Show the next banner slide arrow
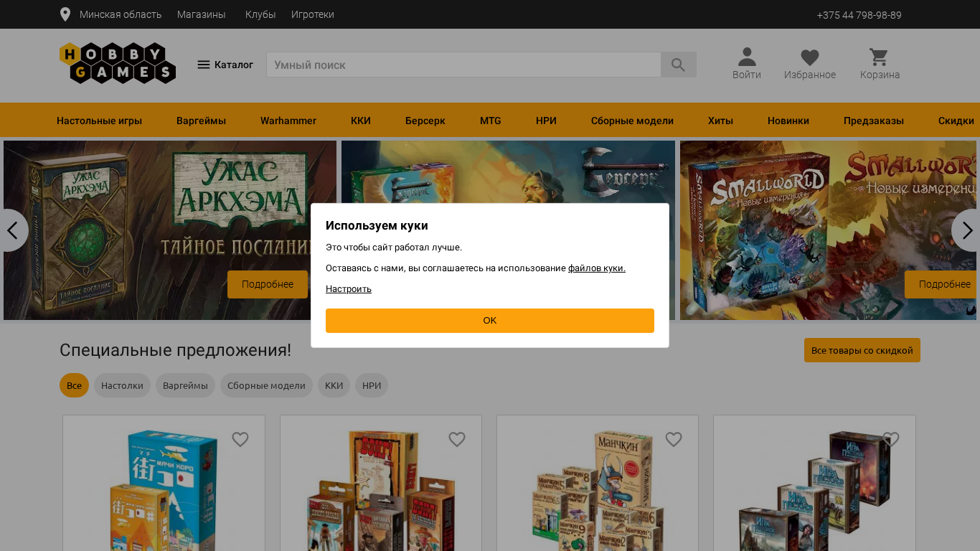The height and width of the screenshot is (551, 980). tap(966, 230)
